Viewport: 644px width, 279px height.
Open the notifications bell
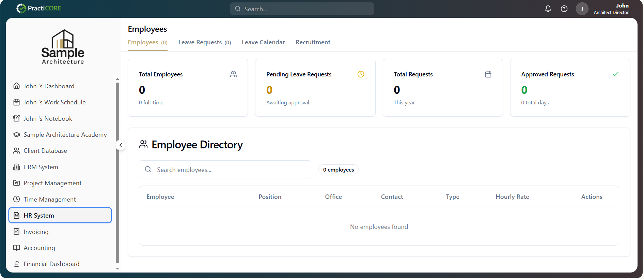point(548,9)
